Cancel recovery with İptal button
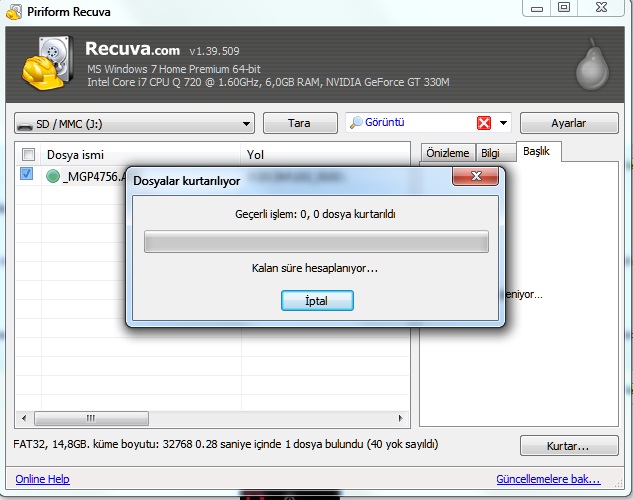 tap(317, 301)
